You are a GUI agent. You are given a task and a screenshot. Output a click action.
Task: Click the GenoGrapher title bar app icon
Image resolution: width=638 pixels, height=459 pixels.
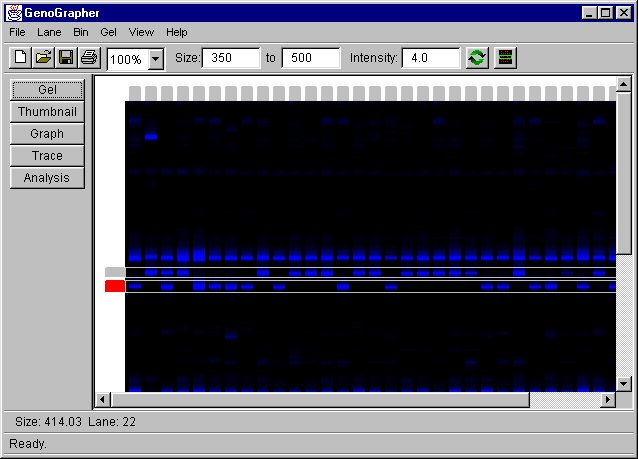(13, 13)
